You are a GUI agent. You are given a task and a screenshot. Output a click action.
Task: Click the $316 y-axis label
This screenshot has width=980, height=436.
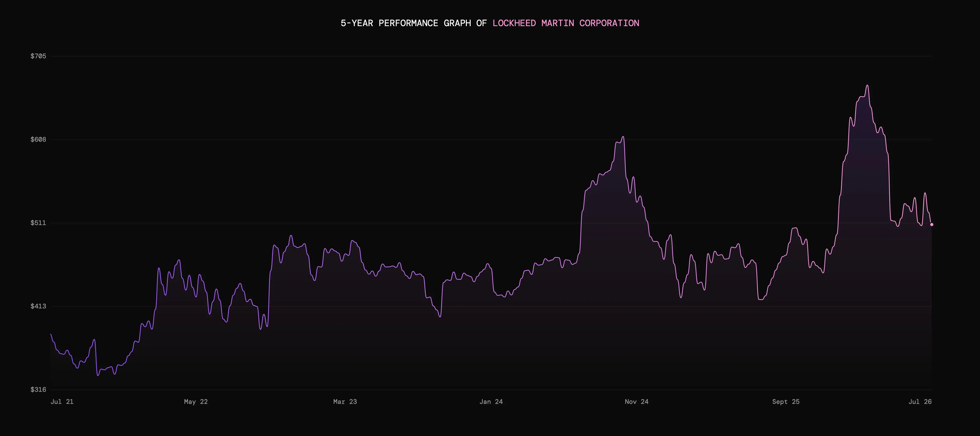[x=38, y=390]
